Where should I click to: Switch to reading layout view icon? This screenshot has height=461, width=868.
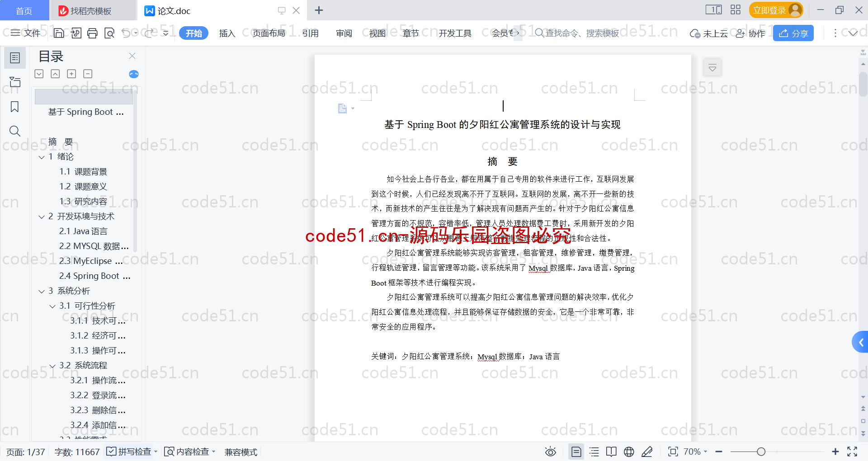pos(611,452)
